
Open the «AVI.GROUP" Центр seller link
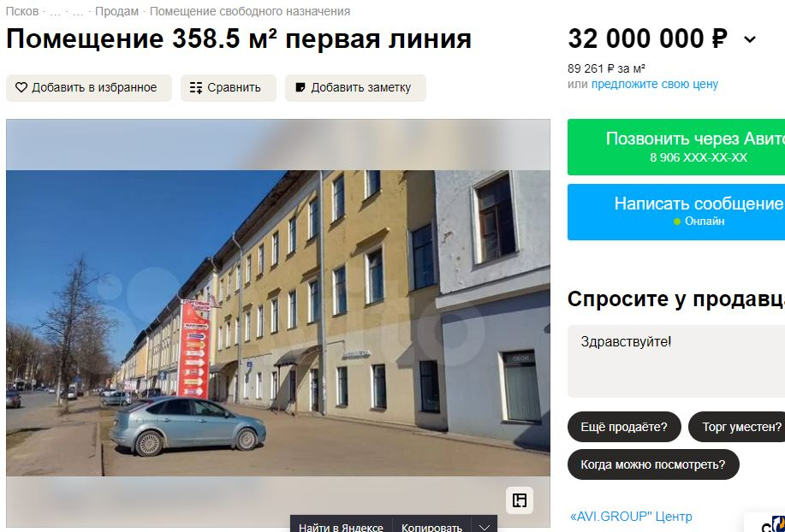(631, 517)
